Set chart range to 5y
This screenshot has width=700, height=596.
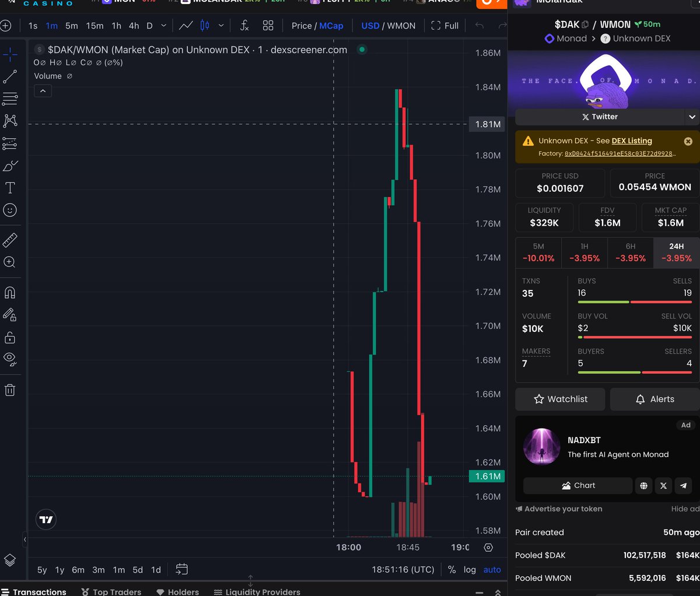click(x=42, y=570)
